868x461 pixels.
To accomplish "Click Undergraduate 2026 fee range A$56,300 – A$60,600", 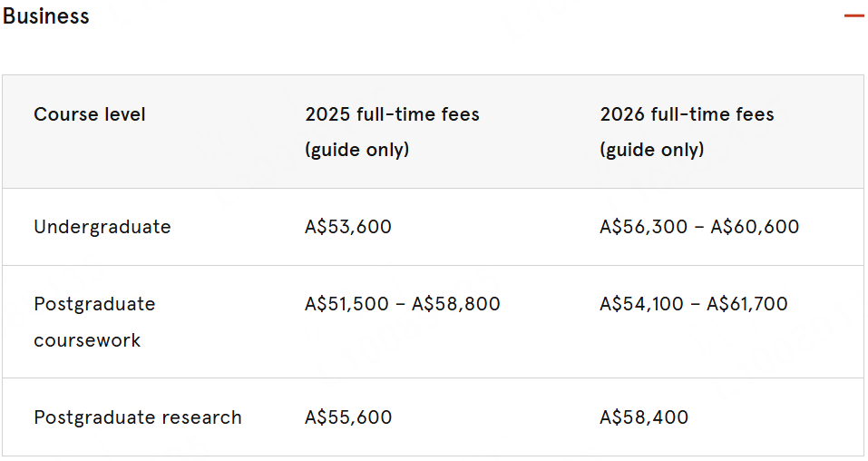I will 699,227.
